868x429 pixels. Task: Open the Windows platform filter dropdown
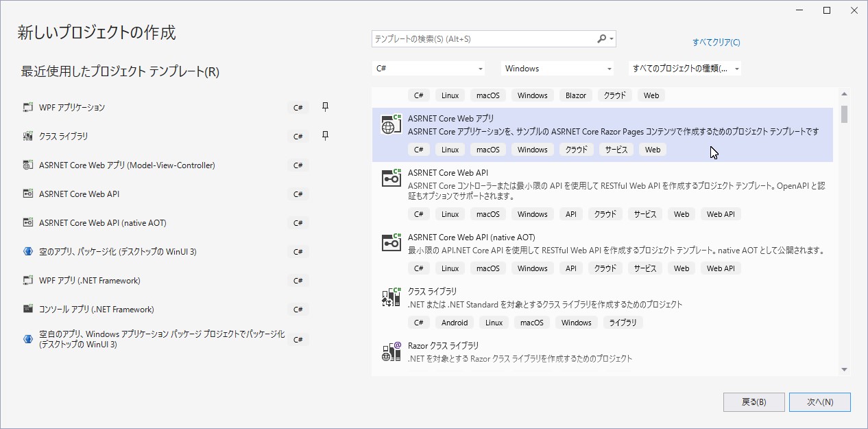pyautogui.click(x=557, y=69)
